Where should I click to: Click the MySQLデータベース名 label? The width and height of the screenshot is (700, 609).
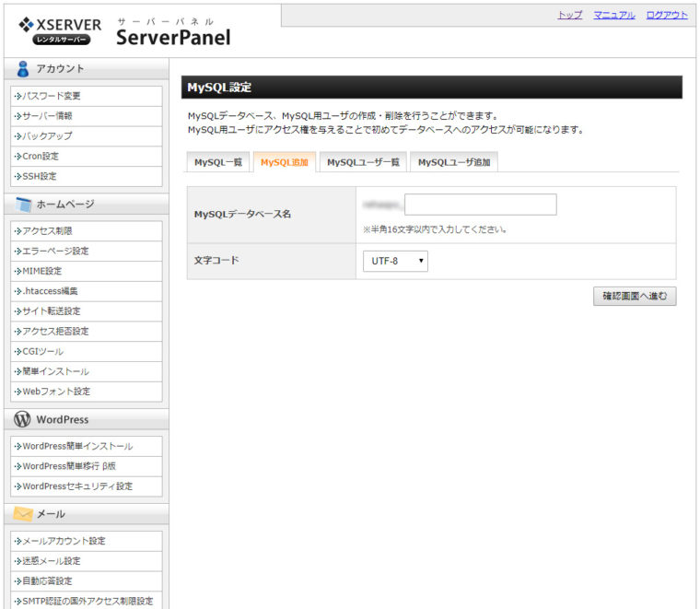(242, 214)
